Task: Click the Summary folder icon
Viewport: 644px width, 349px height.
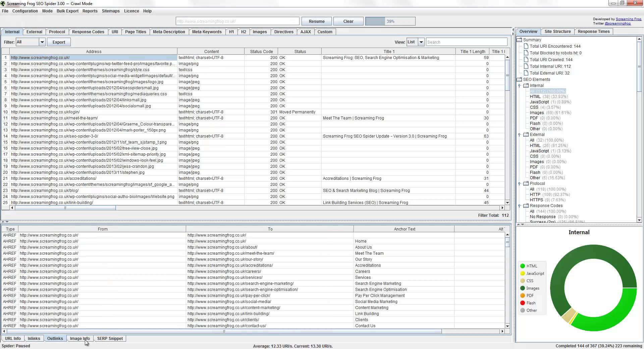Action: 519,40
